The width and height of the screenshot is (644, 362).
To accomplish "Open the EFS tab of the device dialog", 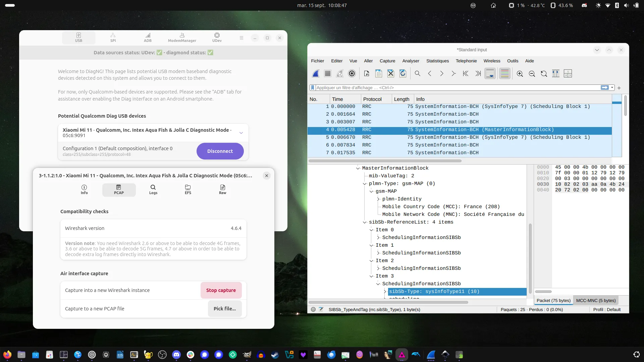I will pos(188,189).
